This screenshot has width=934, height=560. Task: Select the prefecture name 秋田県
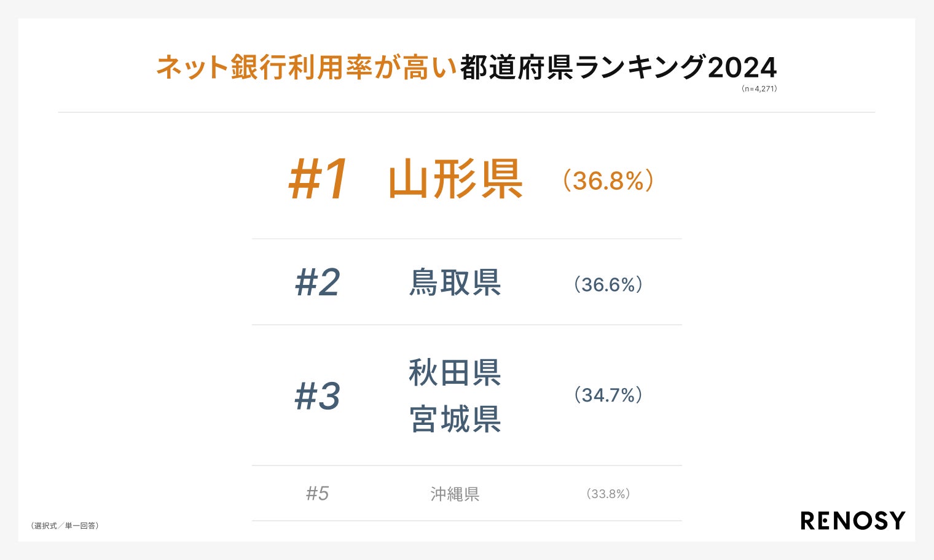point(455,373)
